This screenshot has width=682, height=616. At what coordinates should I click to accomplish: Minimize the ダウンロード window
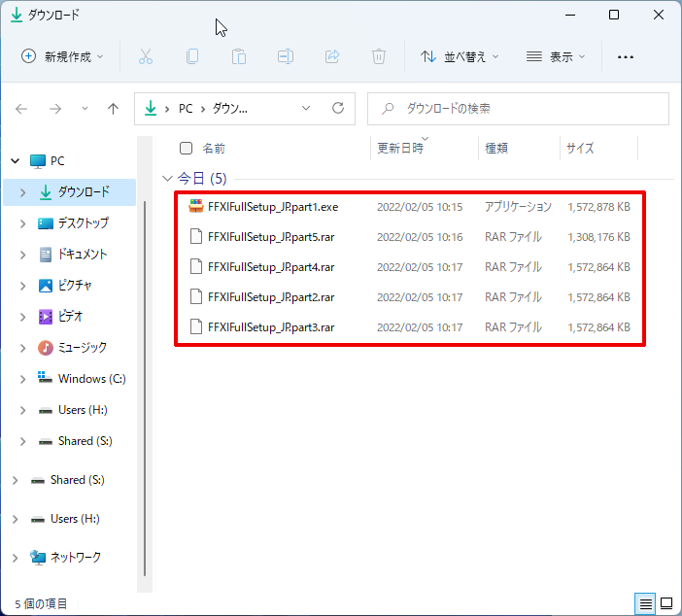569,15
